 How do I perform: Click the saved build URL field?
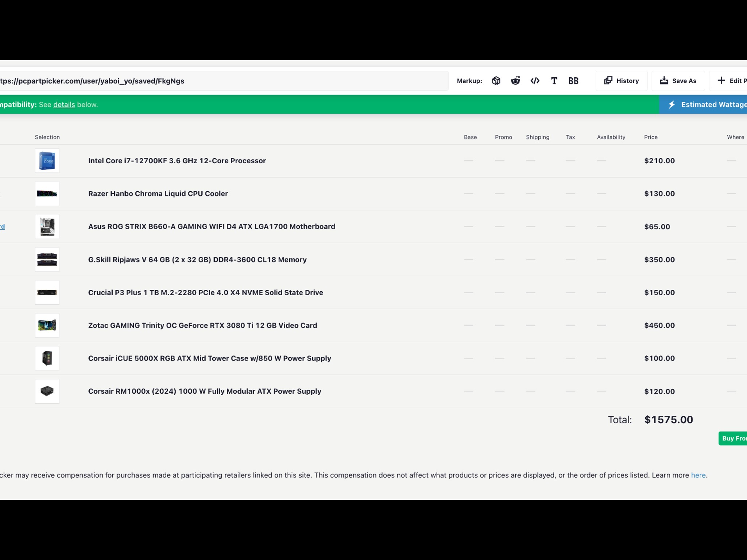click(224, 81)
